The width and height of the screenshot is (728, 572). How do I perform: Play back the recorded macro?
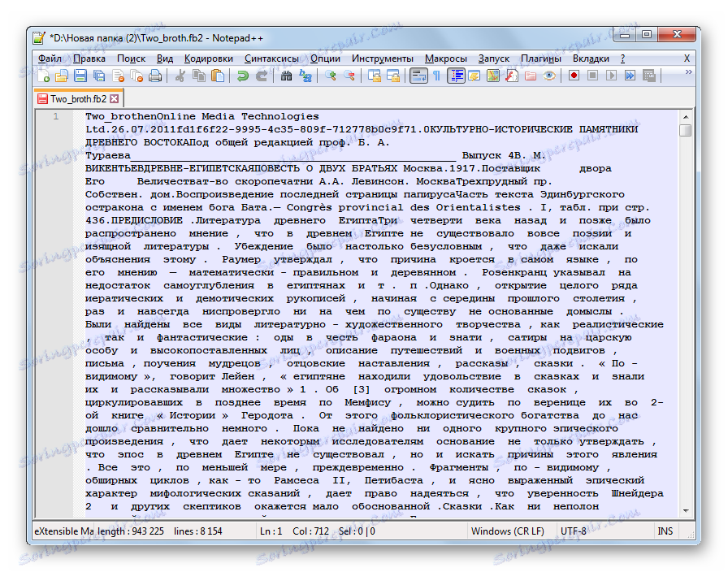(x=611, y=76)
